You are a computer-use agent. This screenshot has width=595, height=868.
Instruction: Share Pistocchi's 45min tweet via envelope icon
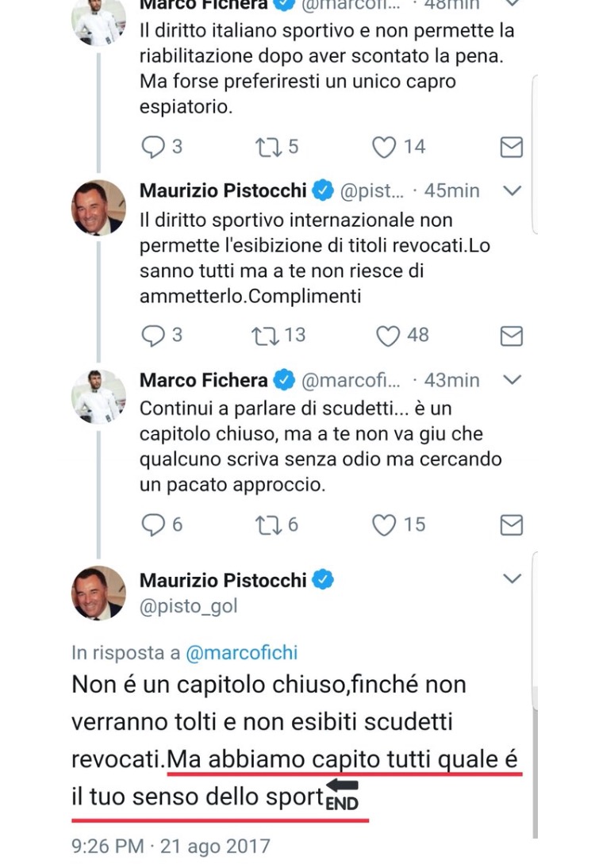pyautogui.click(x=512, y=336)
